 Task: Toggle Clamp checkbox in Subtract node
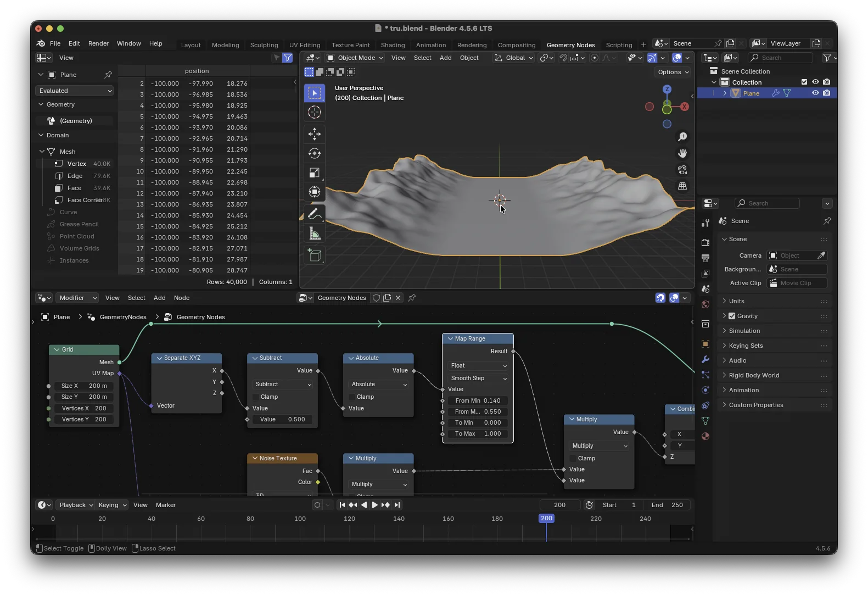click(256, 397)
